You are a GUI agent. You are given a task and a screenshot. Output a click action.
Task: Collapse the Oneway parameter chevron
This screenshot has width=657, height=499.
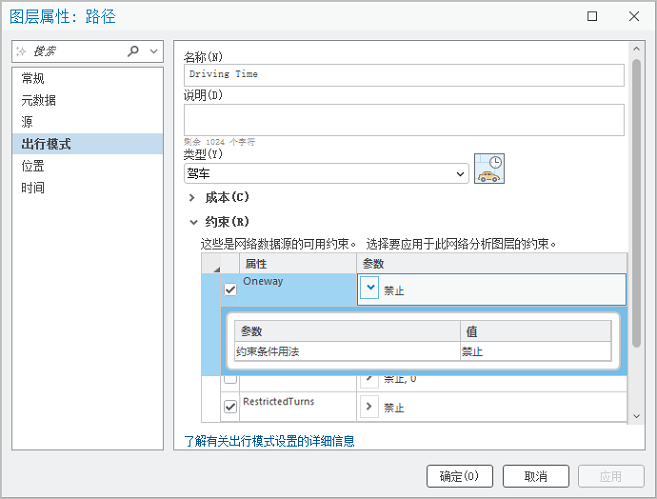[x=370, y=289]
